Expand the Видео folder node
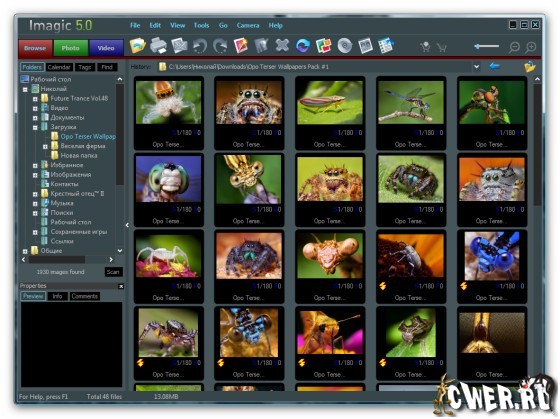 point(35,108)
